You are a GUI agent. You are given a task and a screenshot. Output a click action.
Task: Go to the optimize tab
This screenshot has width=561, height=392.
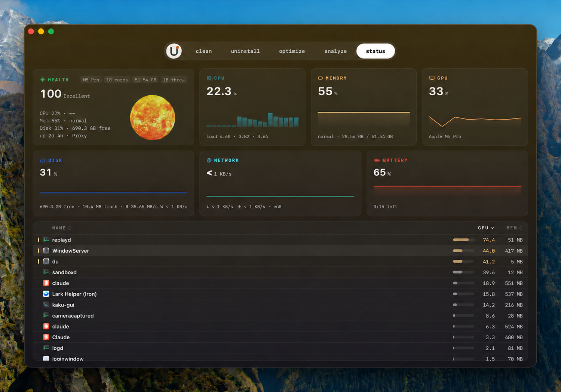coord(292,51)
